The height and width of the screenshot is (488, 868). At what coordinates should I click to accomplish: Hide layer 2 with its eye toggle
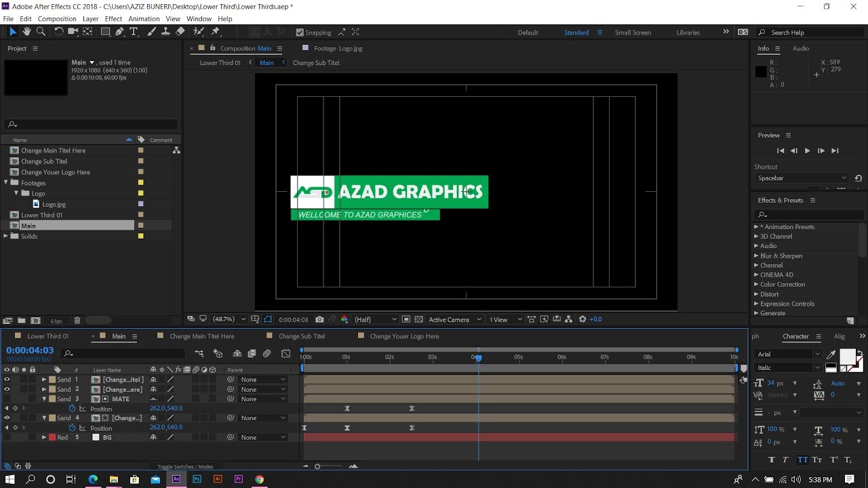click(x=7, y=389)
